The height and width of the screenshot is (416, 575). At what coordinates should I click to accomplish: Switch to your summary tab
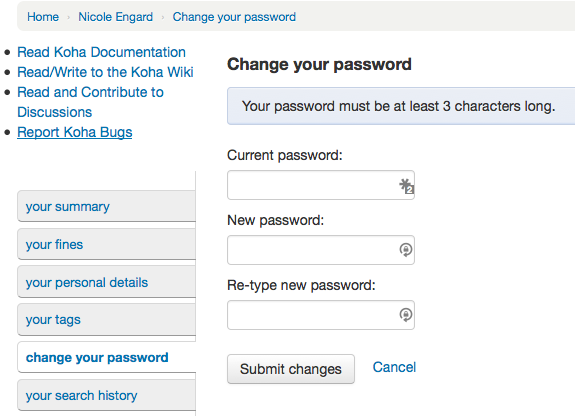[107, 206]
